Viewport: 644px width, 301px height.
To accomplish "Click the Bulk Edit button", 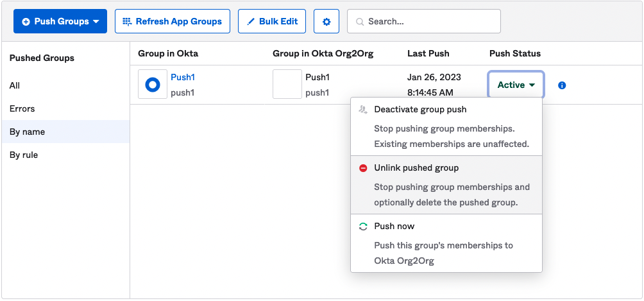I will pos(272,21).
